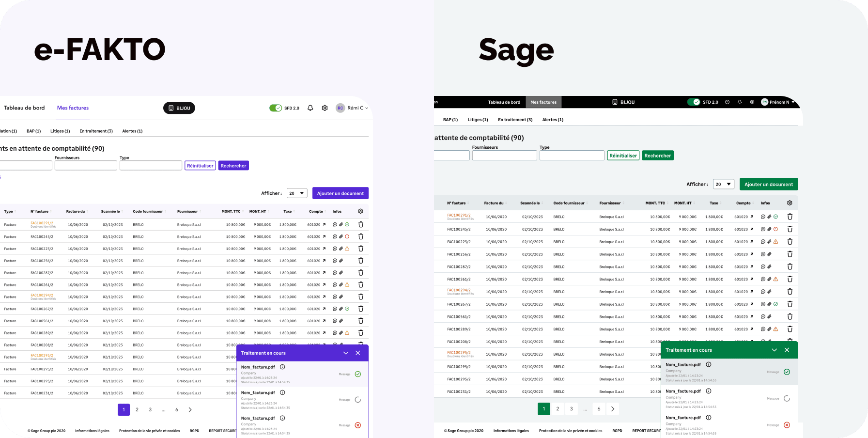Open settings gear in Sage black header
Screen dimensions: 868x438
[752, 102]
